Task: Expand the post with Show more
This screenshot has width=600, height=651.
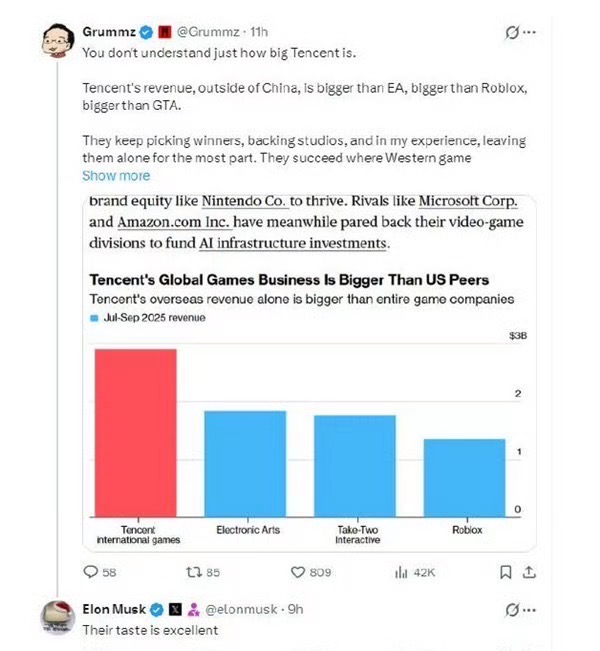Action: 115,176
